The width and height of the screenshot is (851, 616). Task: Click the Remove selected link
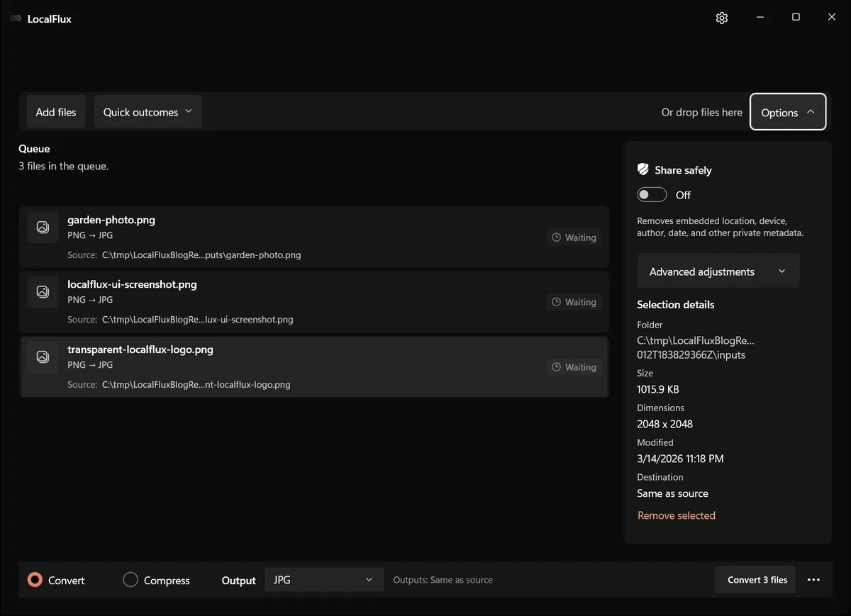point(677,515)
